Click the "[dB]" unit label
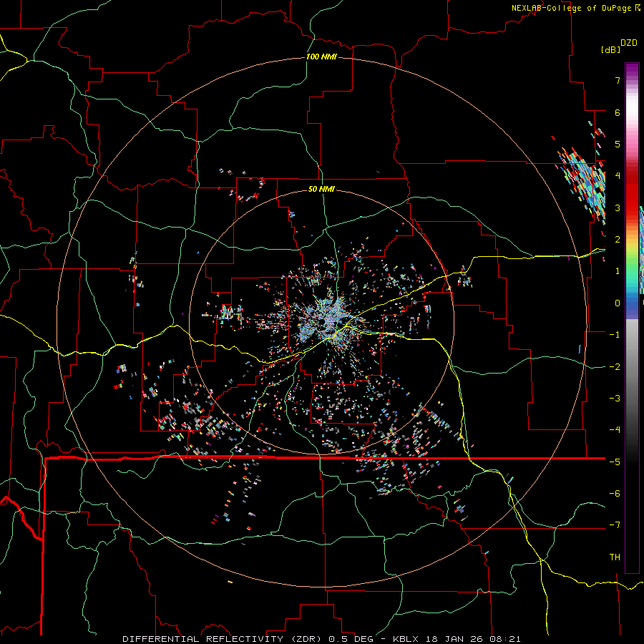Viewport: 644px width, 644px height. (x=610, y=49)
